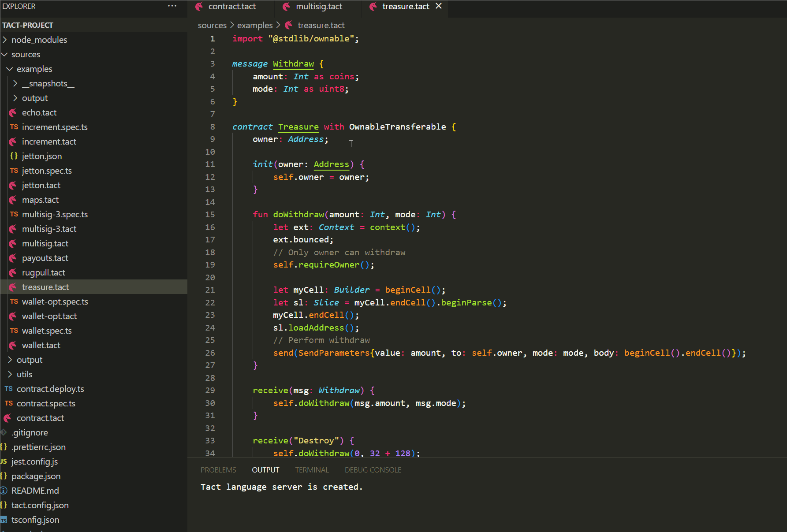787x532 pixels.
Task: Click sources in the breadcrumb path
Action: coord(212,25)
